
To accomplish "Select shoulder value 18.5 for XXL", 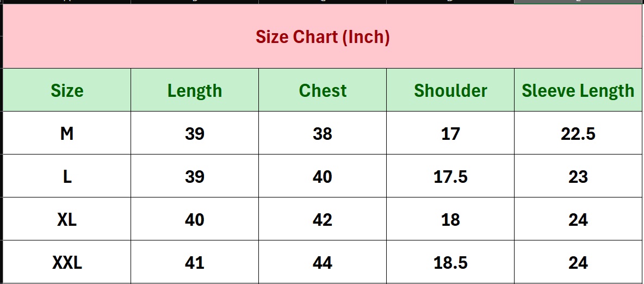I will tap(450, 263).
